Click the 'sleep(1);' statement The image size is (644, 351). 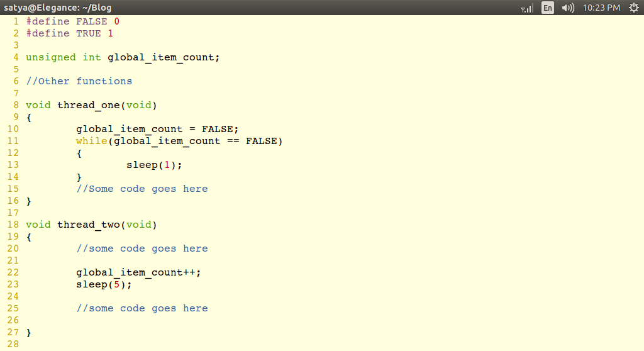click(154, 165)
